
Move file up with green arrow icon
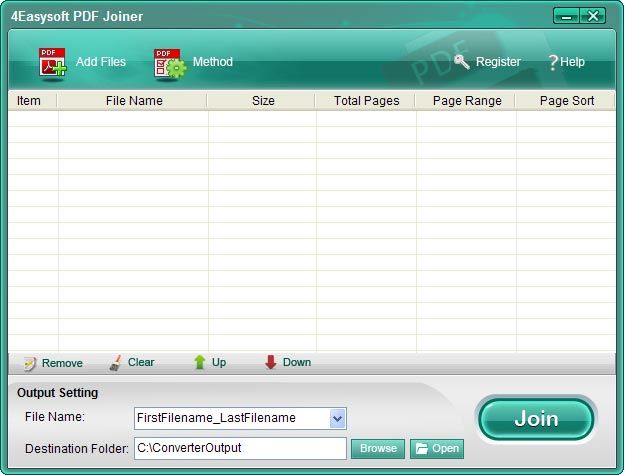coord(200,362)
